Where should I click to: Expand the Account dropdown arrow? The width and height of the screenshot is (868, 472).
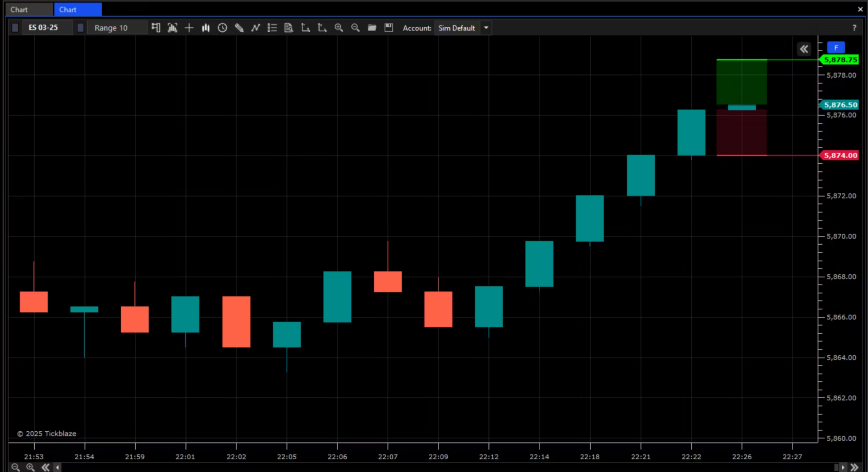click(486, 28)
